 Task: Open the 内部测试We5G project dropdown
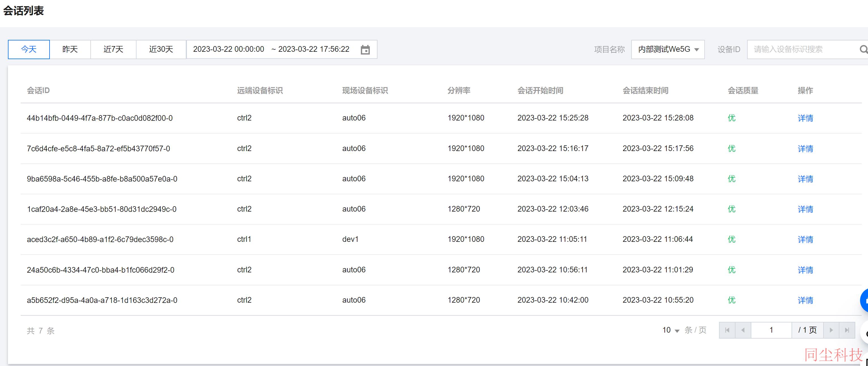pyautogui.click(x=668, y=49)
